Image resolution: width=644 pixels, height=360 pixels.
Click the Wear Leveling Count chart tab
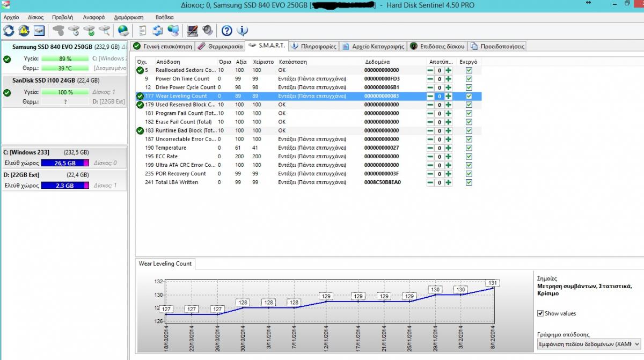[x=165, y=263]
